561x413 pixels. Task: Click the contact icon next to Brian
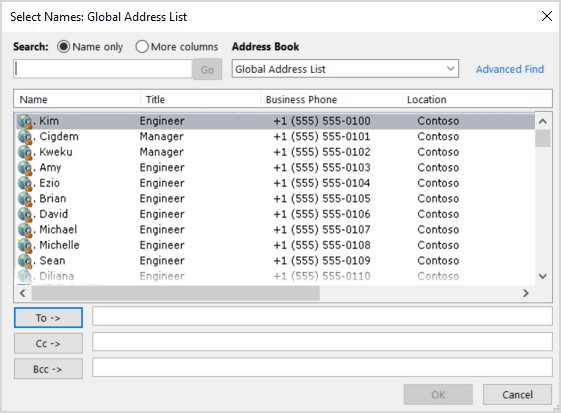coord(25,199)
